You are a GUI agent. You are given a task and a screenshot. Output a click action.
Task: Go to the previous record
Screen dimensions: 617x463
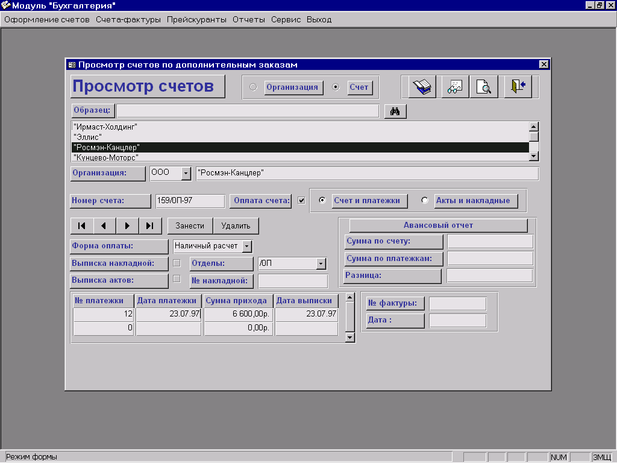pyautogui.click(x=103, y=225)
